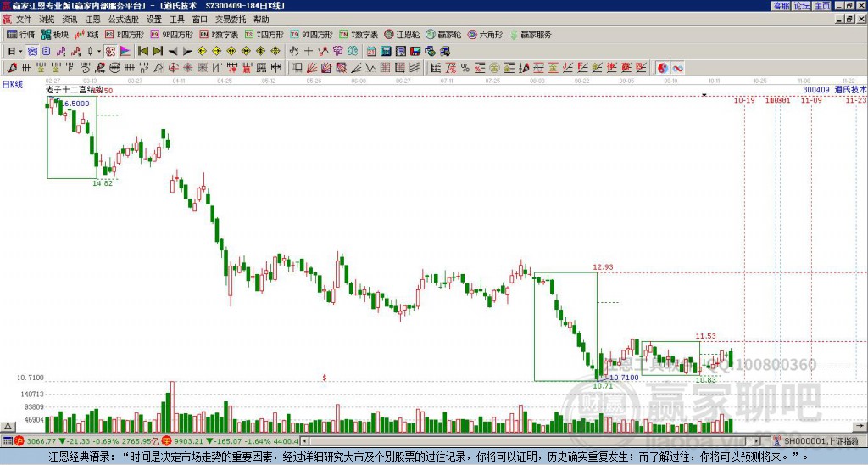This screenshot has width=868, height=465.
Task: Select the percent % tool icon
Action: tap(465, 68)
